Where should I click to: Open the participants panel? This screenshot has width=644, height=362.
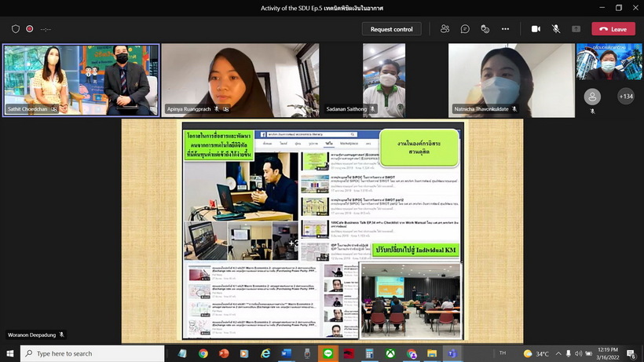(445, 29)
